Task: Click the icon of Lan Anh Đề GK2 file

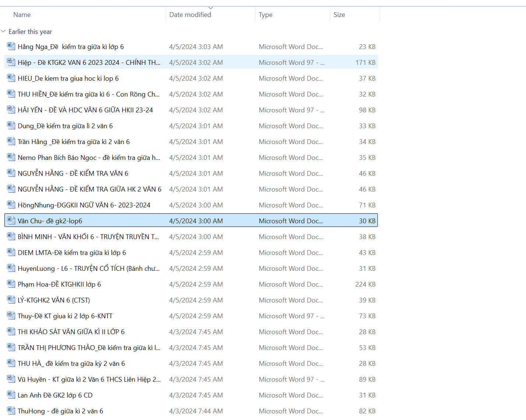Action: click(x=11, y=395)
